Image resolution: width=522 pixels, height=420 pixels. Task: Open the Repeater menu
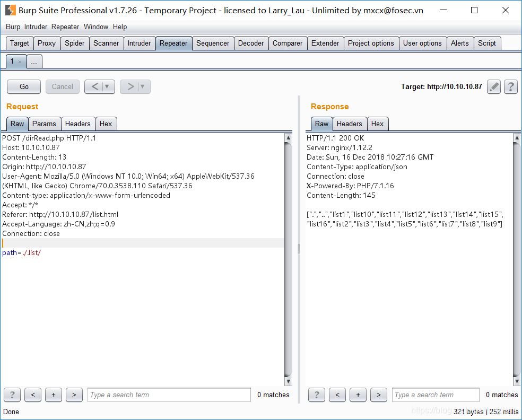65,27
